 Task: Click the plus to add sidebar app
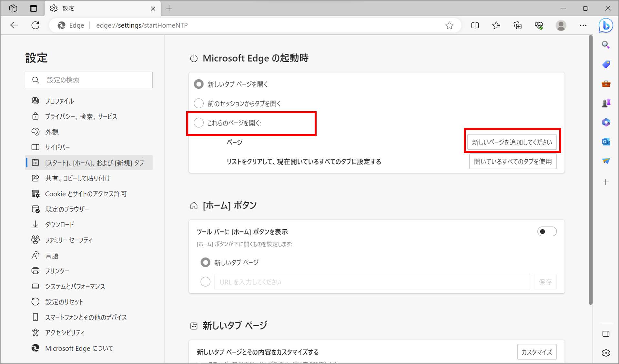tap(606, 182)
